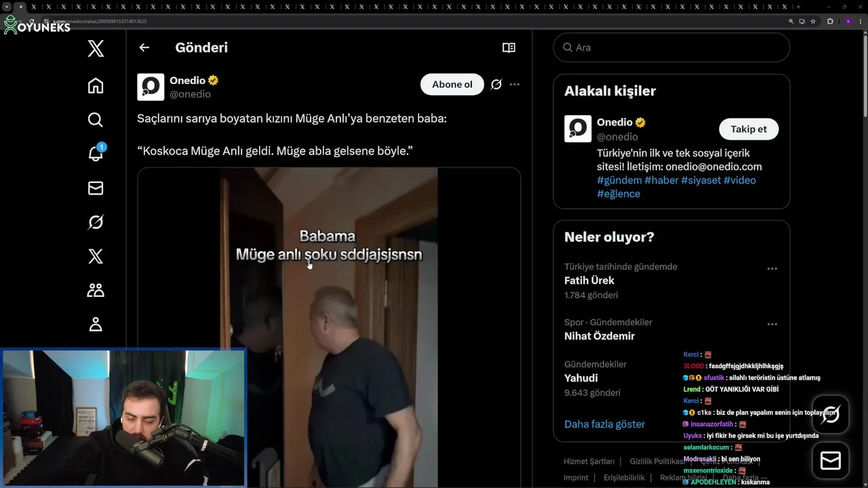
Task: Open Hizmet Şartları footer link
Action: pos(589,462)
